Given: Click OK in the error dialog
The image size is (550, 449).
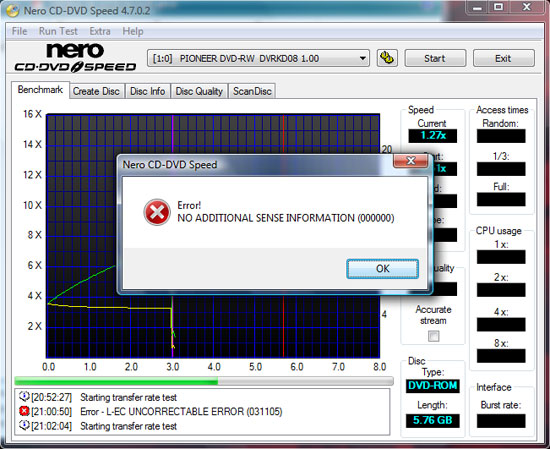Looking at the screenshot, I should [x=382, y=269].
